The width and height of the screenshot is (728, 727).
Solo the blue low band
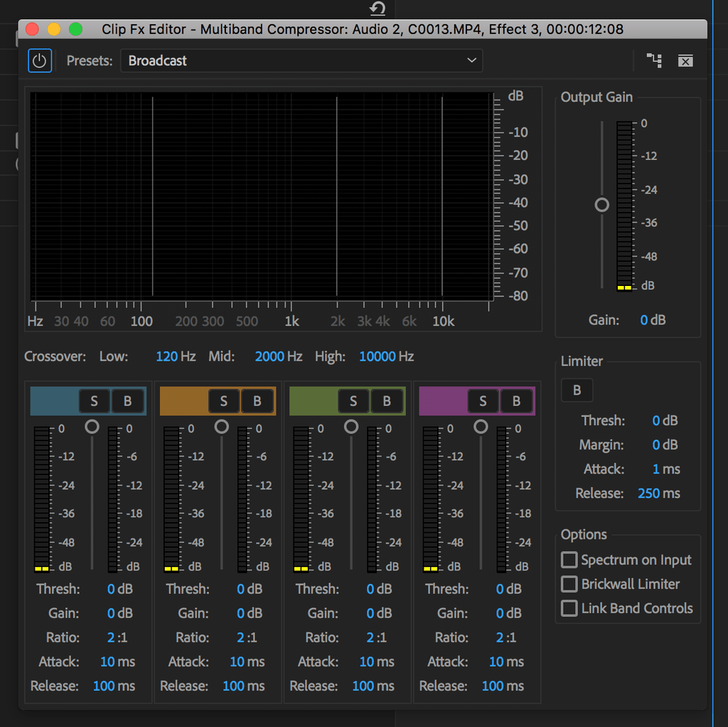(95, 401)
